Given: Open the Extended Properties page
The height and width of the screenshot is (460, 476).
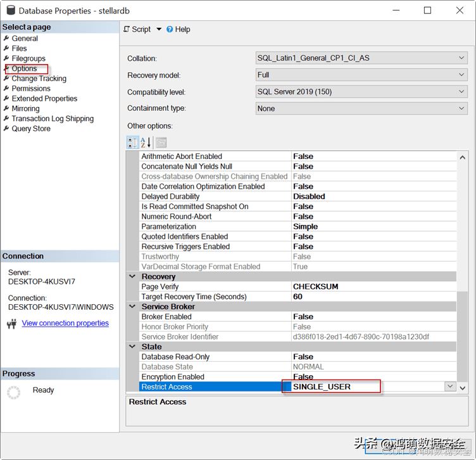Looking at the screenshot, I should [x=44, y=98].
